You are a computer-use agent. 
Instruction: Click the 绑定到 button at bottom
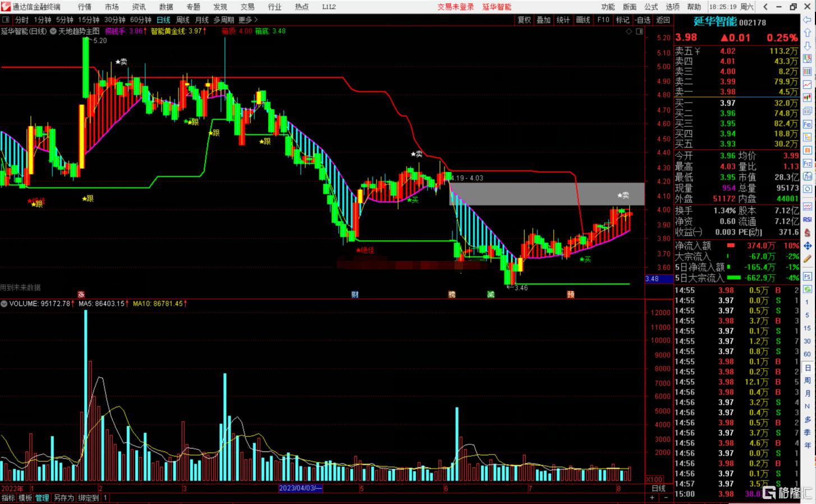coord(89,498)
